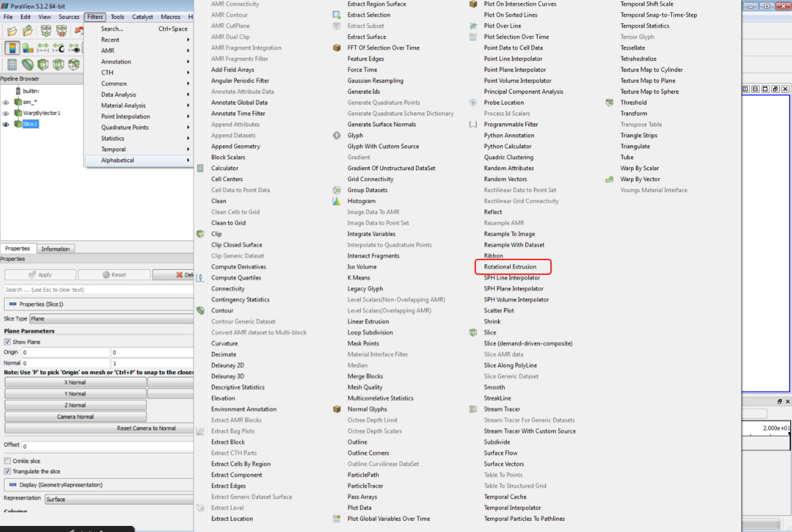Click the first Origin coordinate field
Screen dimensions: 792x532
click(66, 352)
